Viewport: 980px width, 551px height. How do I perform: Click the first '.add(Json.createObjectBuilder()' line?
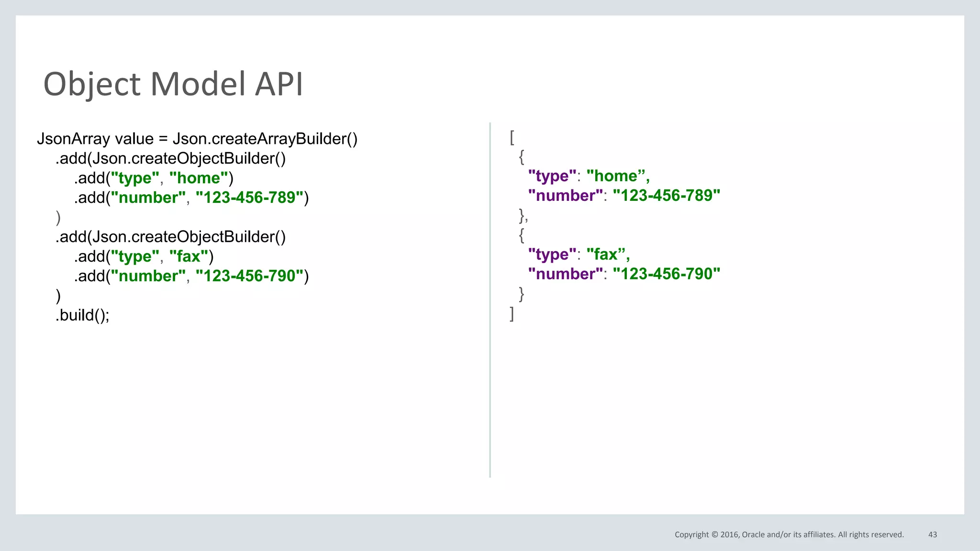pyautogui.click(x=170, y=158)
